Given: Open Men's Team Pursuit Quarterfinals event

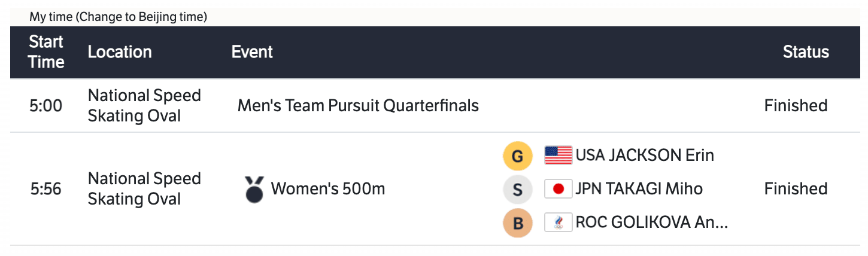Looking at the screenshot, I should [358, 106].
